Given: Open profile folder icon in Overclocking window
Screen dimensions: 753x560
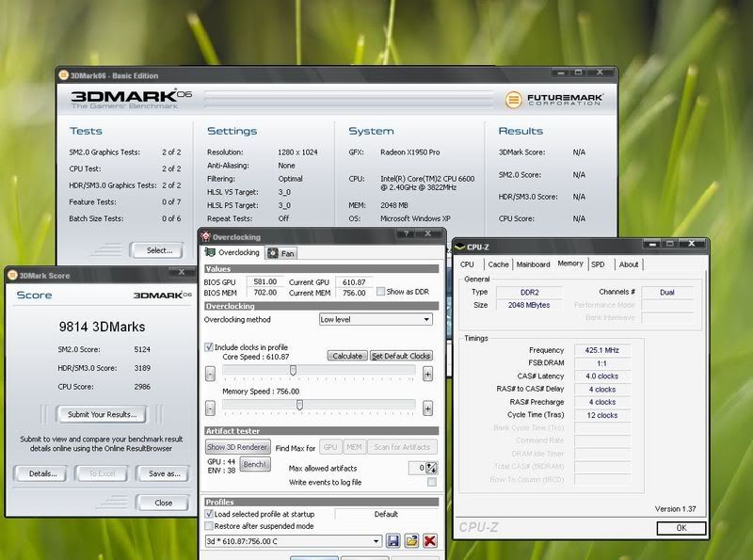Looking at the screenshot, I should coord(411,541).
